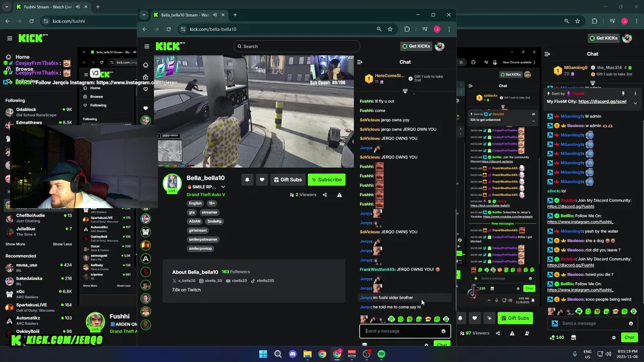Open new tab in Bella_bella10 window

coord(235,15)
